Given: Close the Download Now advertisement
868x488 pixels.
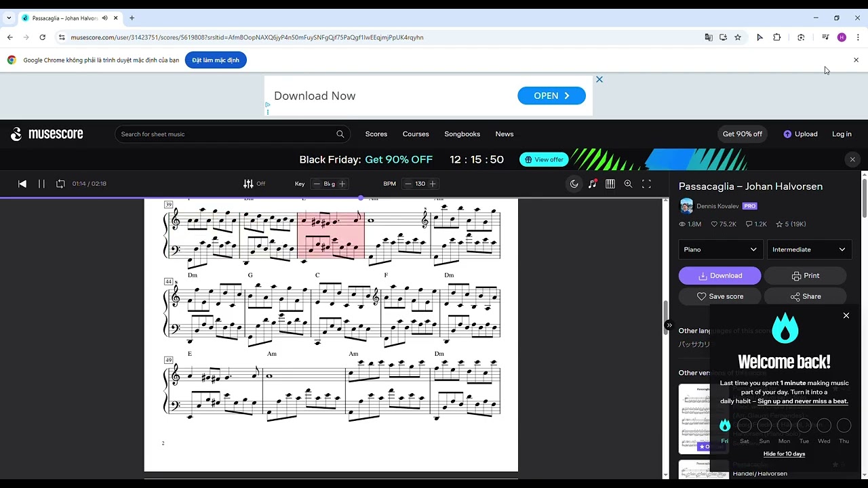Looking at the screenshot, I should click(599, 79).
